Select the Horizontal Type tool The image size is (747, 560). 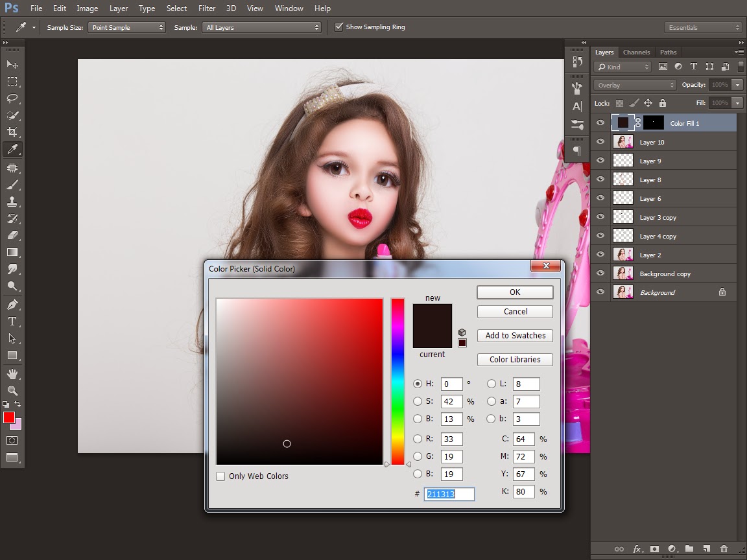tap(12, 321)
